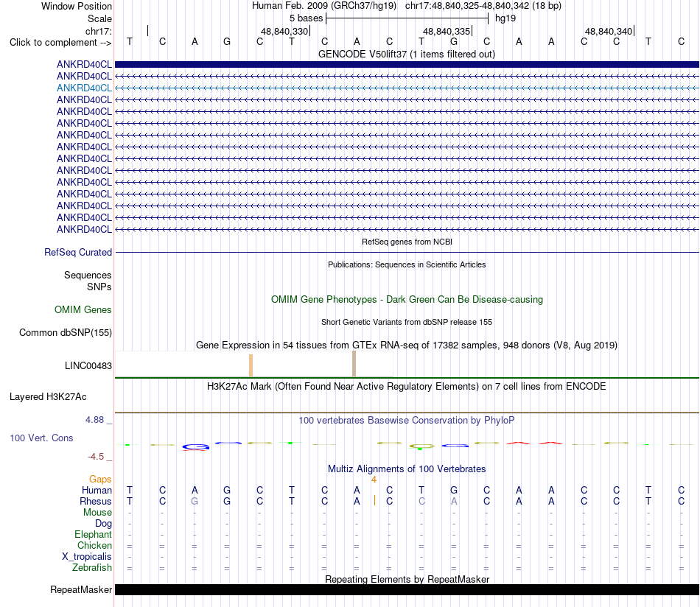Open the GTEx Gene Expression track title

[407, 345]
